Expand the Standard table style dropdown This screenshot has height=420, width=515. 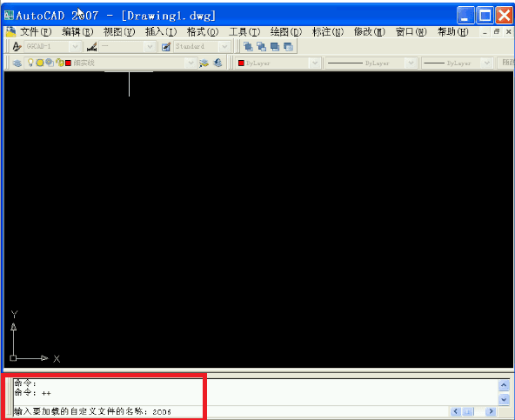(224, 47)
